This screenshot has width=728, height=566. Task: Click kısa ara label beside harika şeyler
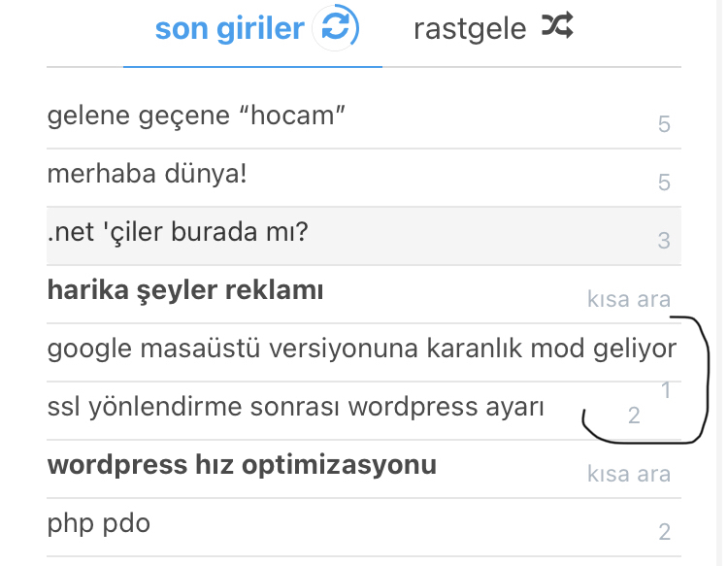629,299
